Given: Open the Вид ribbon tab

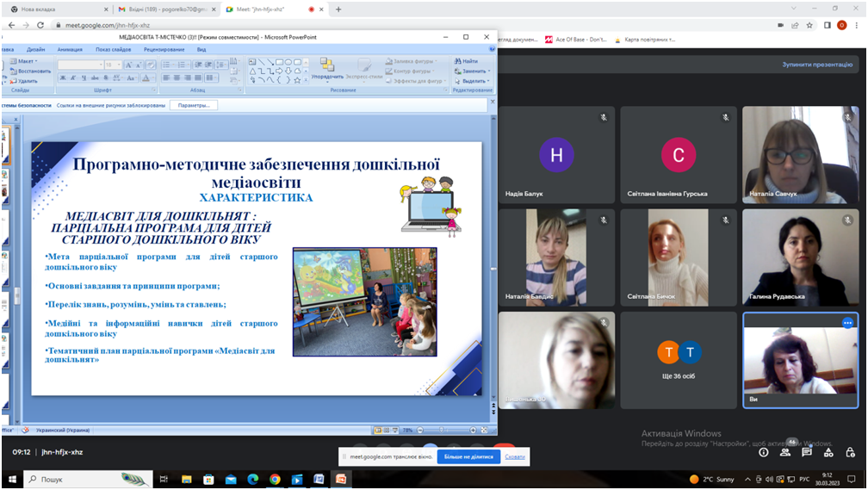Looking at the screenshot, I should tap(201, 49).
